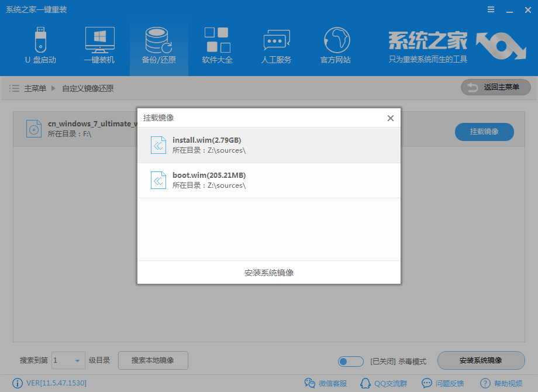538x392 pixels.
Task: Open the 软件大全 software collection
Action: (217, 46)
